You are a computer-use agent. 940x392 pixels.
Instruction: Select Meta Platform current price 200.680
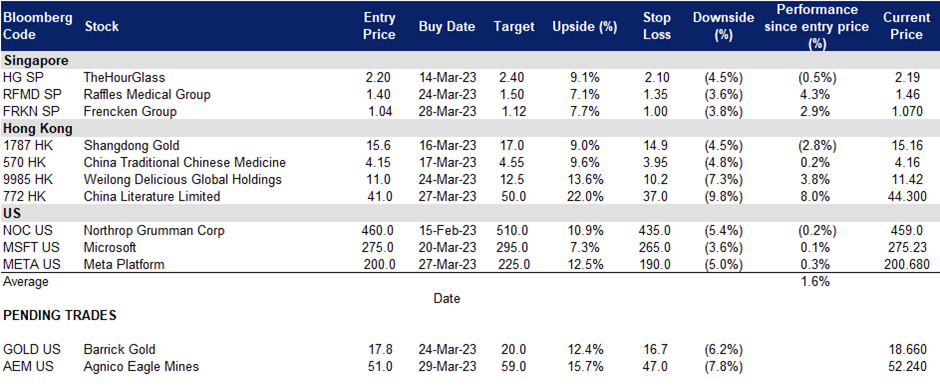tap(906, 264)
